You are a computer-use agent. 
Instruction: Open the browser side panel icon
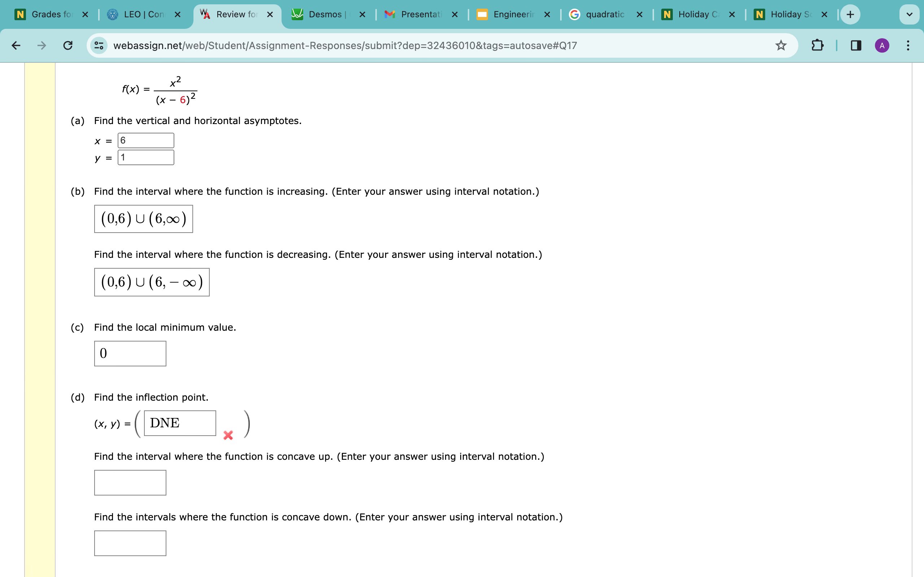855,45
